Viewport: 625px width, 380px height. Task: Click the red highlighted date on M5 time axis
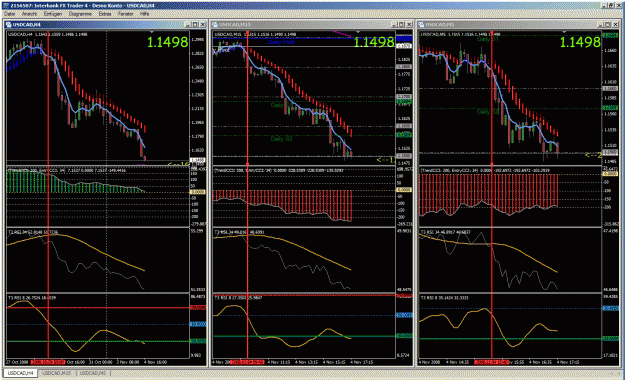(x=491, y=362)
